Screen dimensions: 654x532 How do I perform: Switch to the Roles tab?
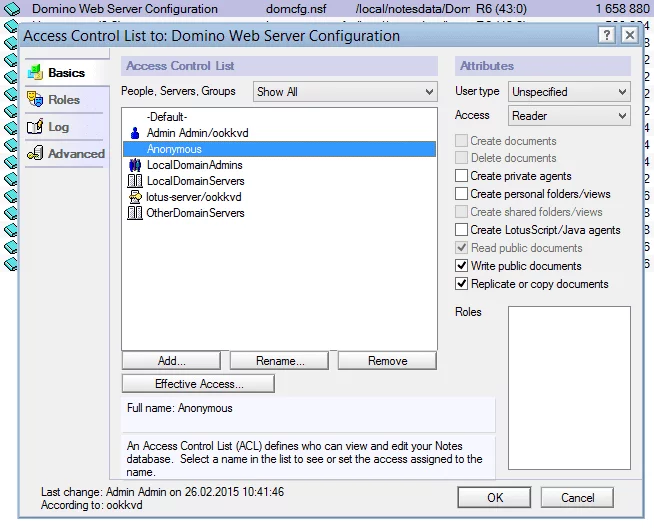[64, 100]
